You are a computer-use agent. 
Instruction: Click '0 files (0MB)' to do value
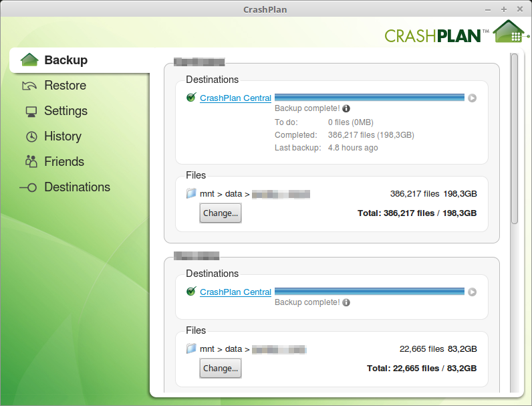350,122
